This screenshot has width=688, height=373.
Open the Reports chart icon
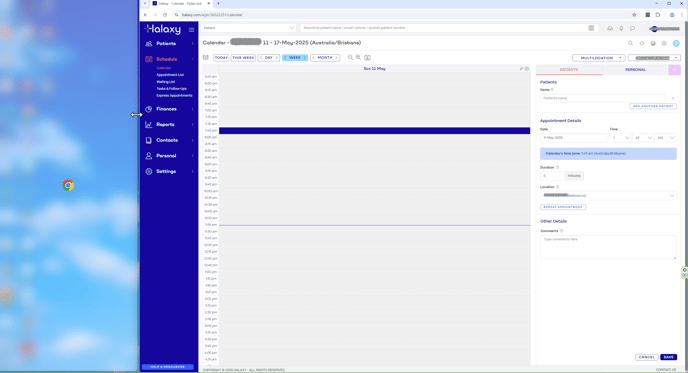[149, 125]
